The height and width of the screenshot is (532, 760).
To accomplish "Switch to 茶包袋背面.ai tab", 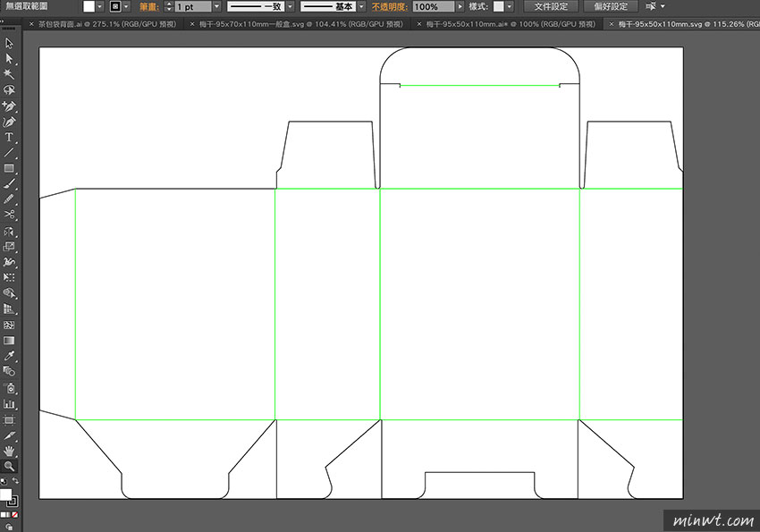I will click(x=107, y=24).
